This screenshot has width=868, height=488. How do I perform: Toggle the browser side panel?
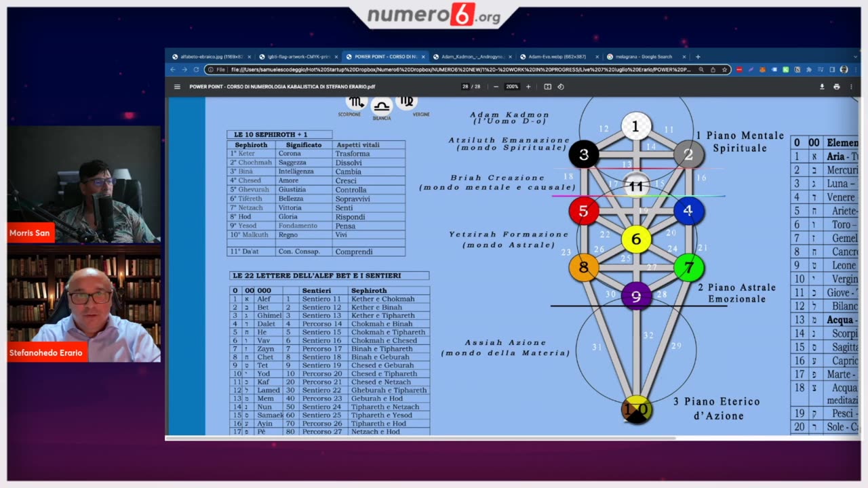[x=832, y=69]
